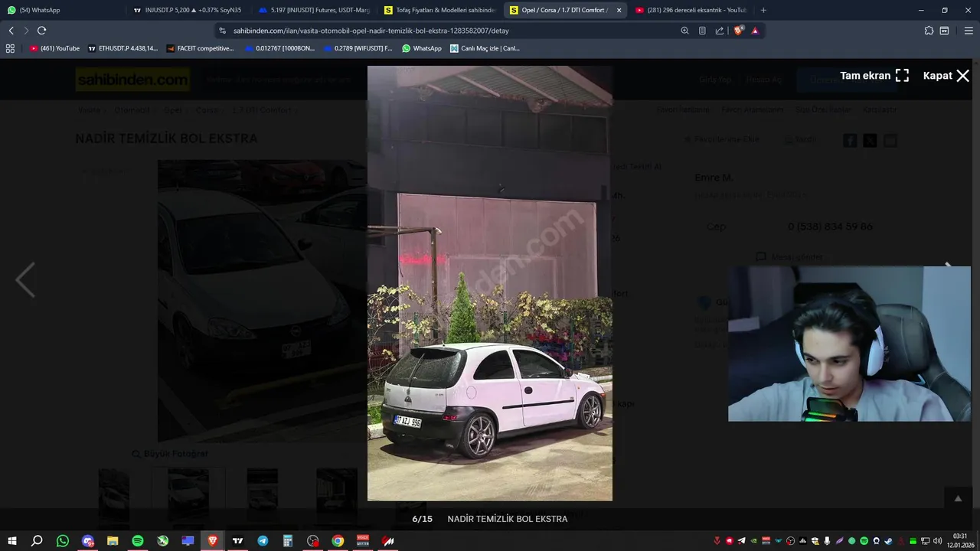Show the previous photo with left arrow

coord(25,280)
